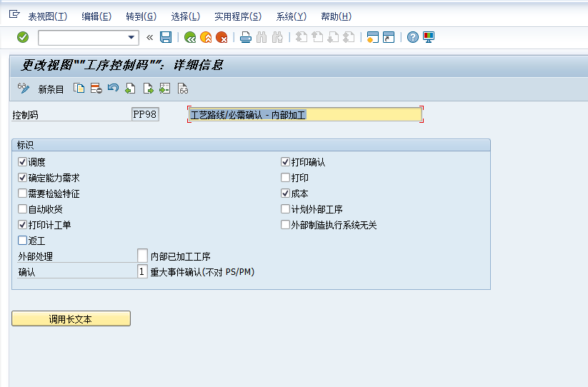
Task: Click the 重大事件确认(不对 PS/PM) text
Action: pos(202,272)
